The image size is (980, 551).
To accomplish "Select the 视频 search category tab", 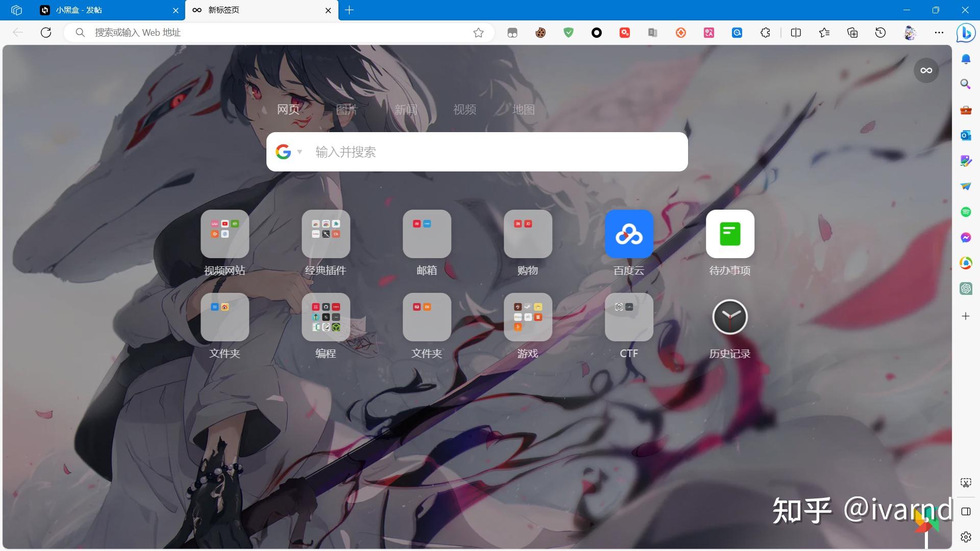I will (464, 109).
